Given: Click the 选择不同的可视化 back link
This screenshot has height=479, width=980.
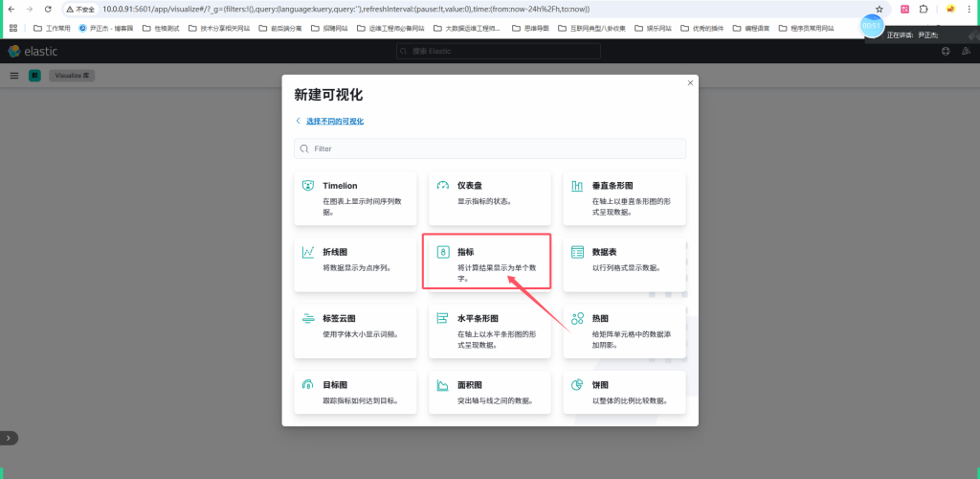Looking at the screenshot, I should 334,122.
